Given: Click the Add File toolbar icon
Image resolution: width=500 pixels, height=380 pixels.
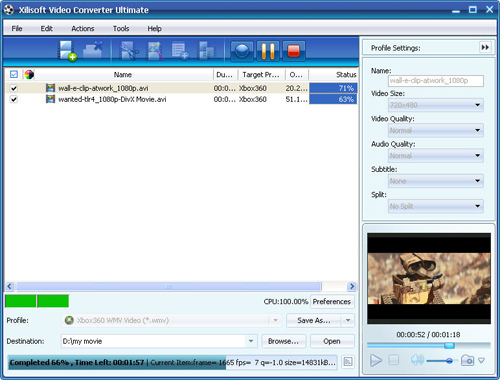Looking at the screenshot, I should coord(67,51).
